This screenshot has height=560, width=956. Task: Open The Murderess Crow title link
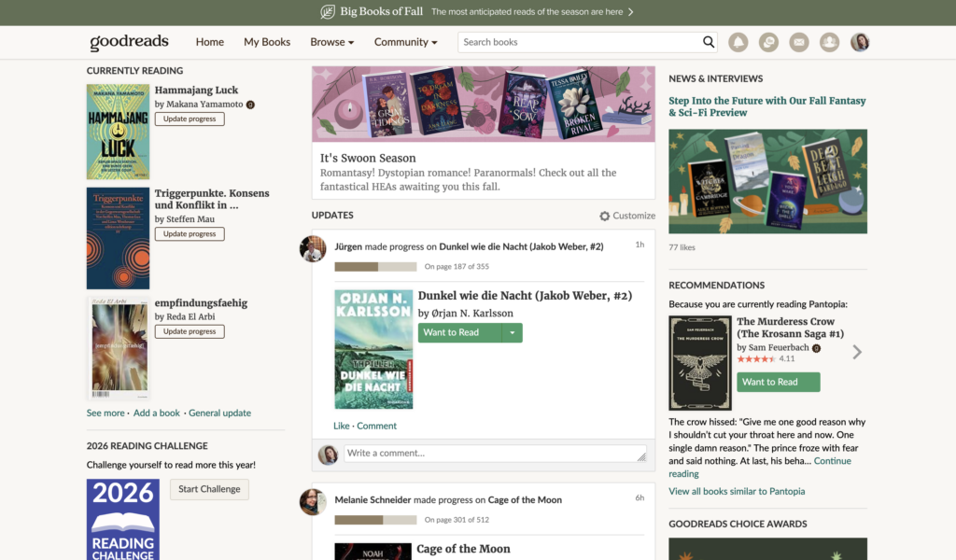(x=790, y=328)
